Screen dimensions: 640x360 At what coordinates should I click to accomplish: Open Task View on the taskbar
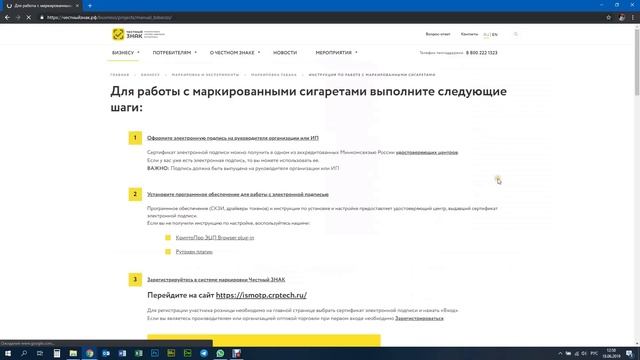[40, 353]
